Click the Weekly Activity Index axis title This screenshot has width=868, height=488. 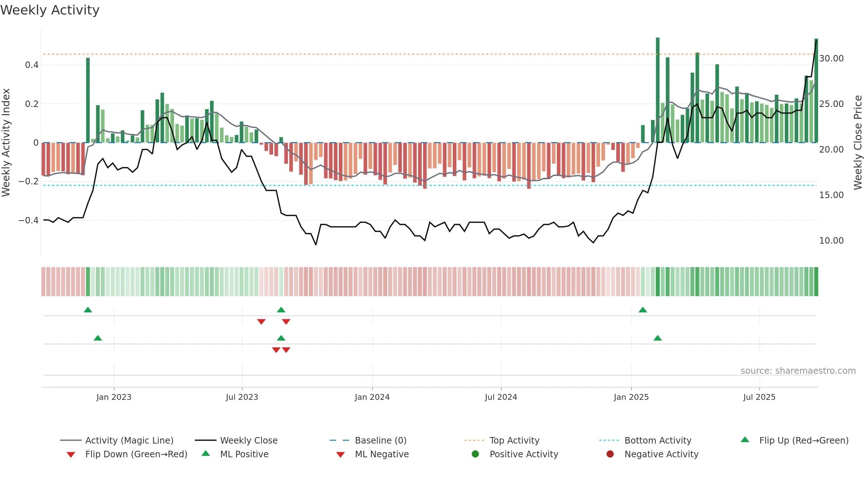(6, 142)
